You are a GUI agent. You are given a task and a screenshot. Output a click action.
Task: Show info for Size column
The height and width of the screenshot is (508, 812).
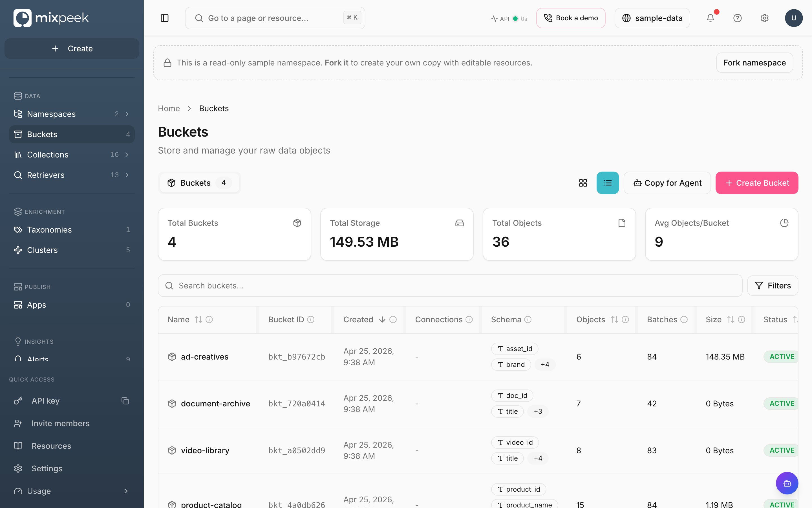742,319
